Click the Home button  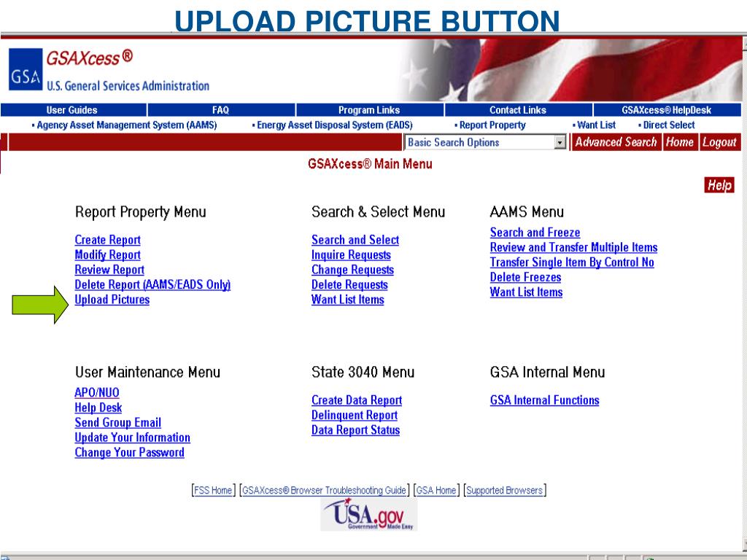679,142
